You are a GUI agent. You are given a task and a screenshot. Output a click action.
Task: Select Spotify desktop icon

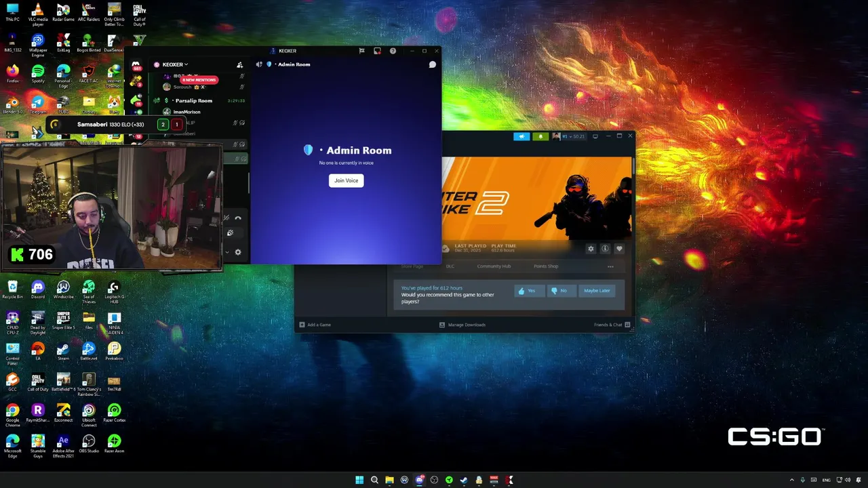[38, 74]
